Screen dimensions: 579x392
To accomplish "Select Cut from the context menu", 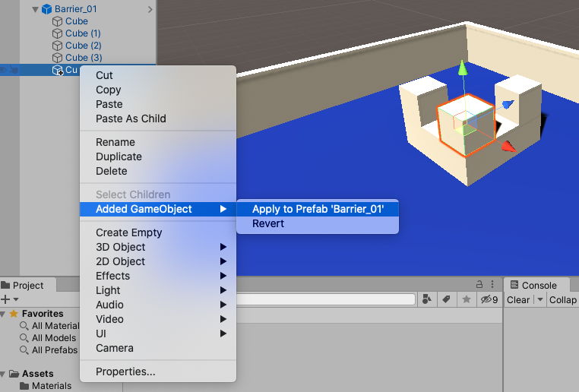I will pyautogui.click(x=158, y=75).
